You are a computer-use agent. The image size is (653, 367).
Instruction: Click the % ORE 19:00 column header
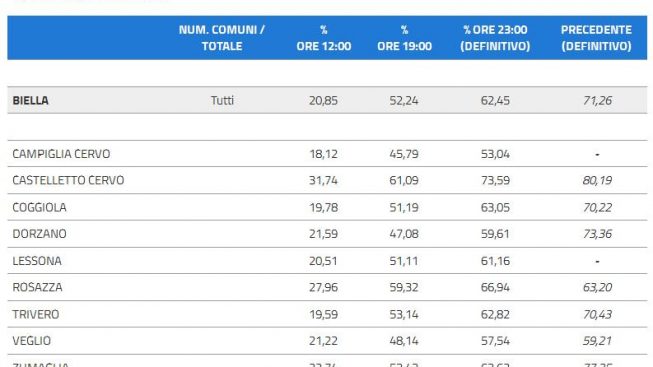[x=404, y=38]
